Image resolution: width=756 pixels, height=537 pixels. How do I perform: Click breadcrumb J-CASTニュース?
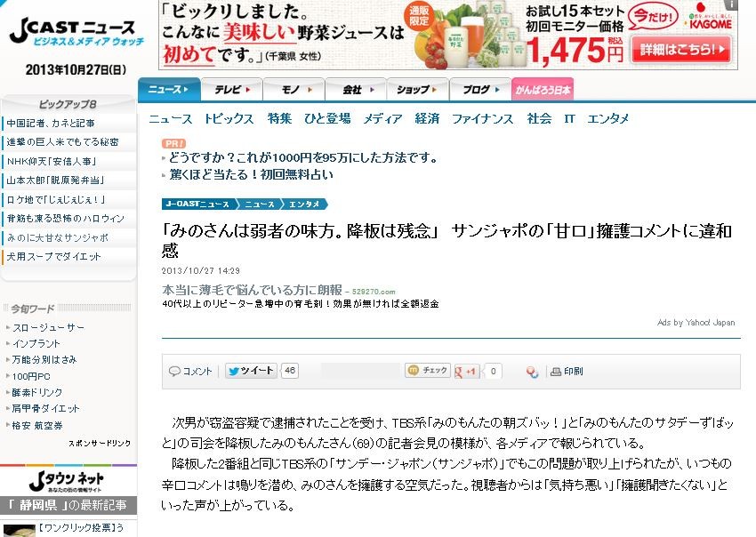coord(197,204)
